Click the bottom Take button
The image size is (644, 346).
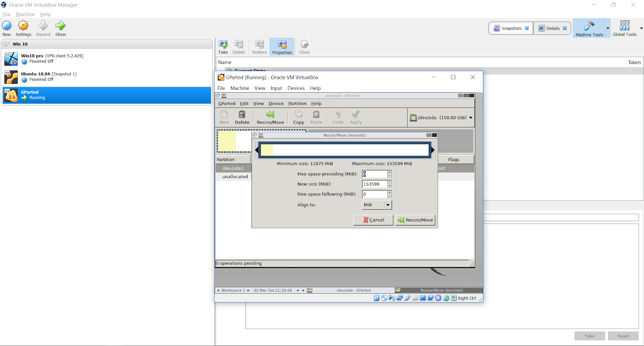(x=590, y=336)
